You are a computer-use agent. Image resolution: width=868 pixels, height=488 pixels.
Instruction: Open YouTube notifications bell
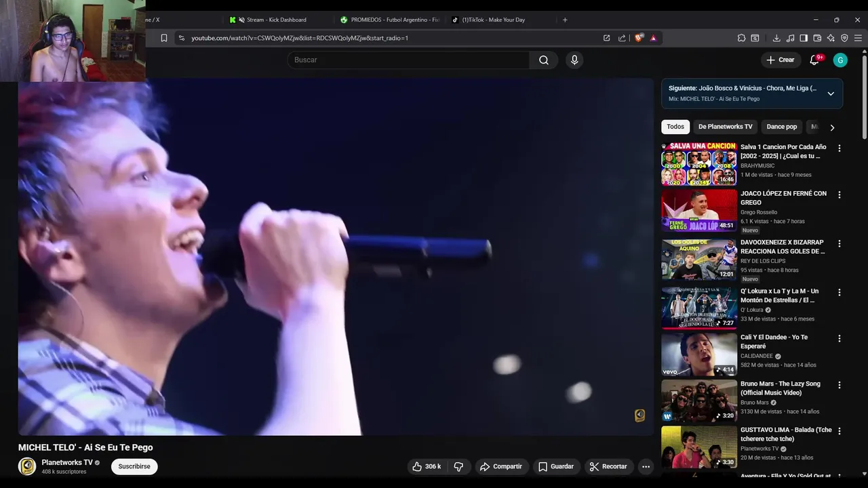point(814,60)
